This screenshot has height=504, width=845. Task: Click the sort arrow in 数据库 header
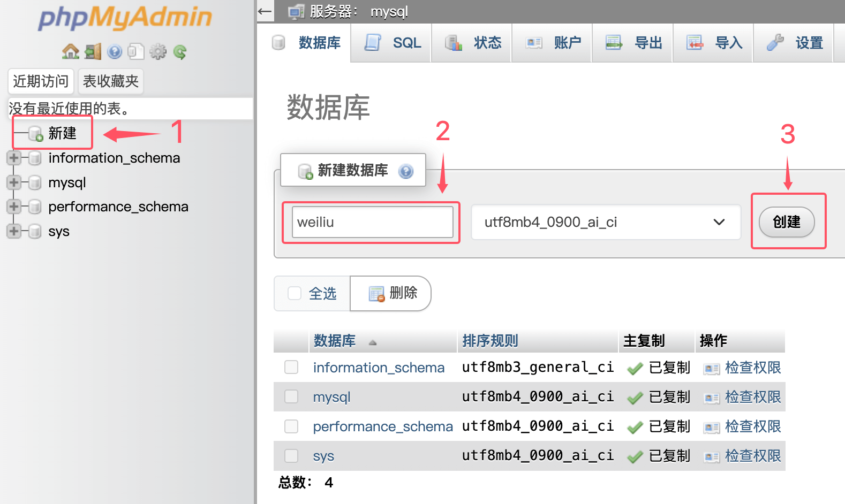tap(373, 342)
